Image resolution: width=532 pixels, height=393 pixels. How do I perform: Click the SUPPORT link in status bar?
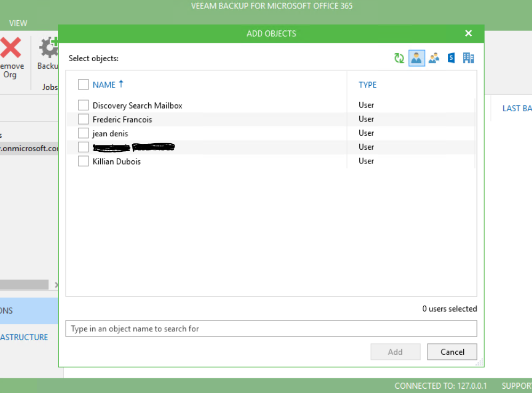click(517, 386)
